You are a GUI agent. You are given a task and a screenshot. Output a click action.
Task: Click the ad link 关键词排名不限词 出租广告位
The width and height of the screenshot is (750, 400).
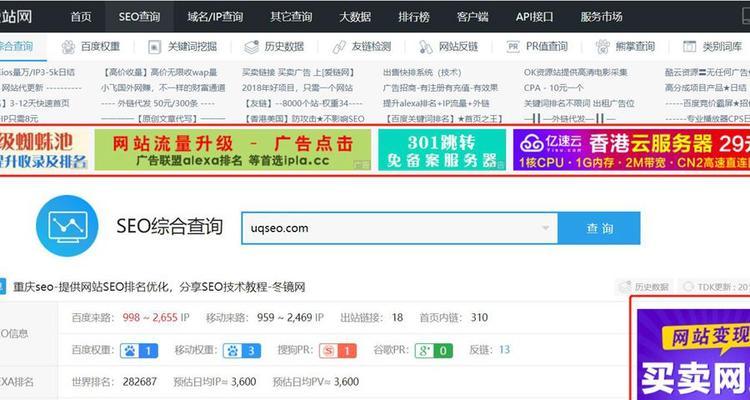tap(579, 103)
